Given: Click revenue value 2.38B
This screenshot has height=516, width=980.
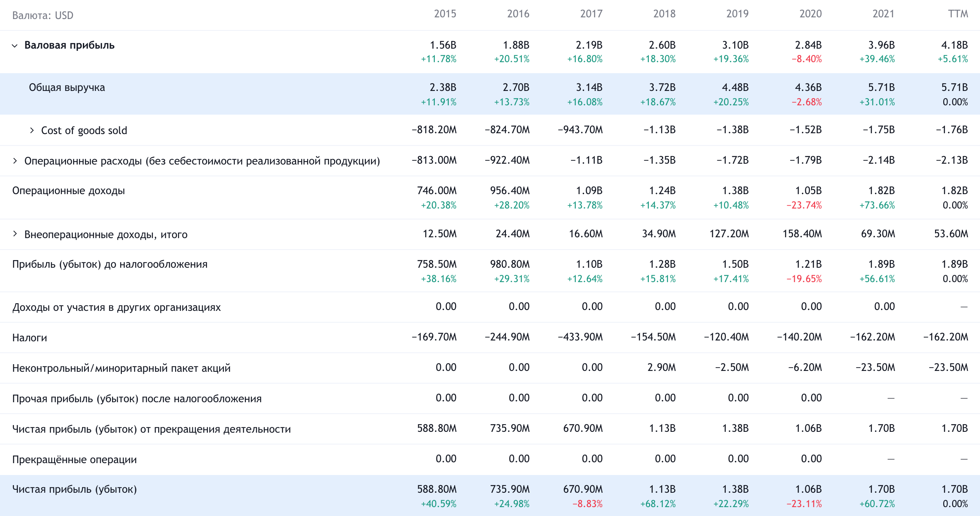Looking at the screenshot, I should click(x=443, y=87).
